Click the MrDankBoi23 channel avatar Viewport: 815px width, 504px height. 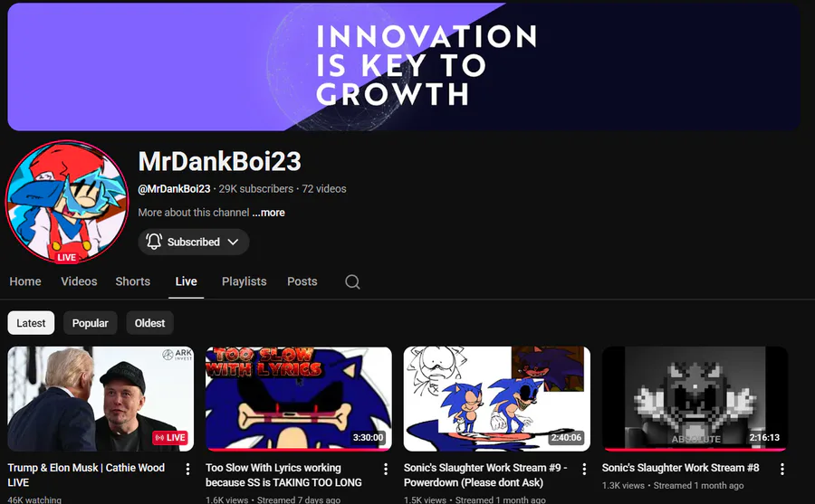[66, 201]
